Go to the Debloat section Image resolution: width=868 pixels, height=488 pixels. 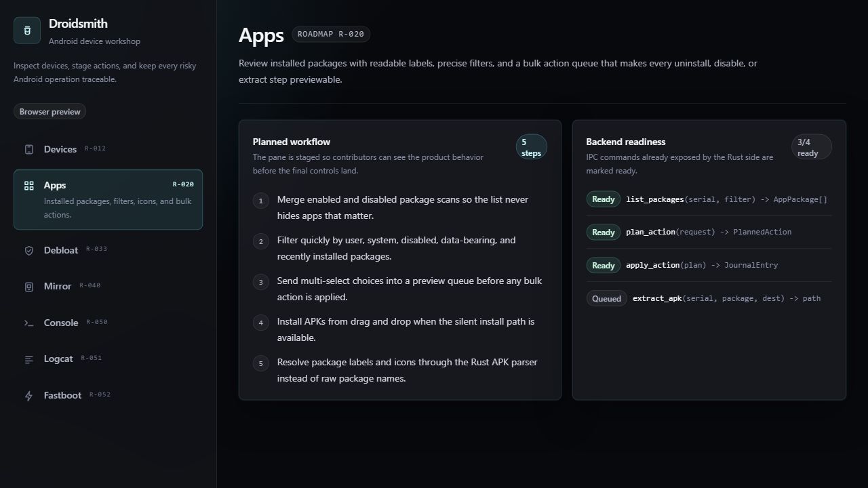(x=108, y=250)
